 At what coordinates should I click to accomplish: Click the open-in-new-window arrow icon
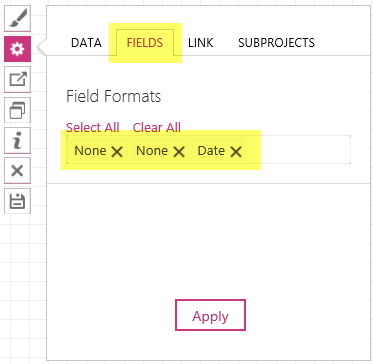point(17,80)
